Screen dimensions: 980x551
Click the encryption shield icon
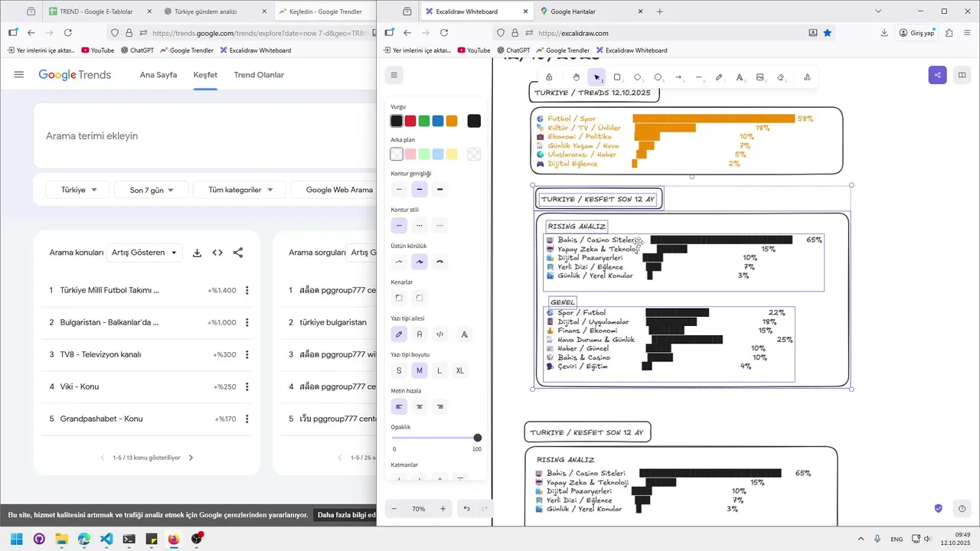pyautogui.click(x=938, y=509)
